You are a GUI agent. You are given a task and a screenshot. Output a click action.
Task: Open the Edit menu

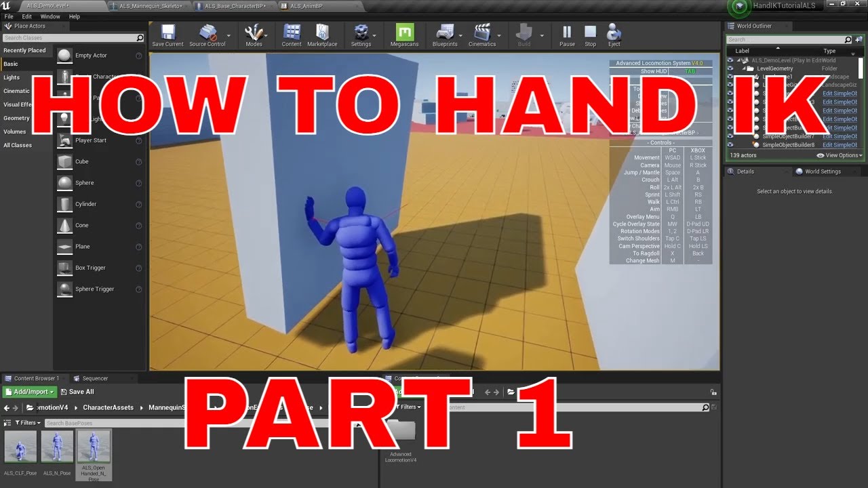click(27, 16)
